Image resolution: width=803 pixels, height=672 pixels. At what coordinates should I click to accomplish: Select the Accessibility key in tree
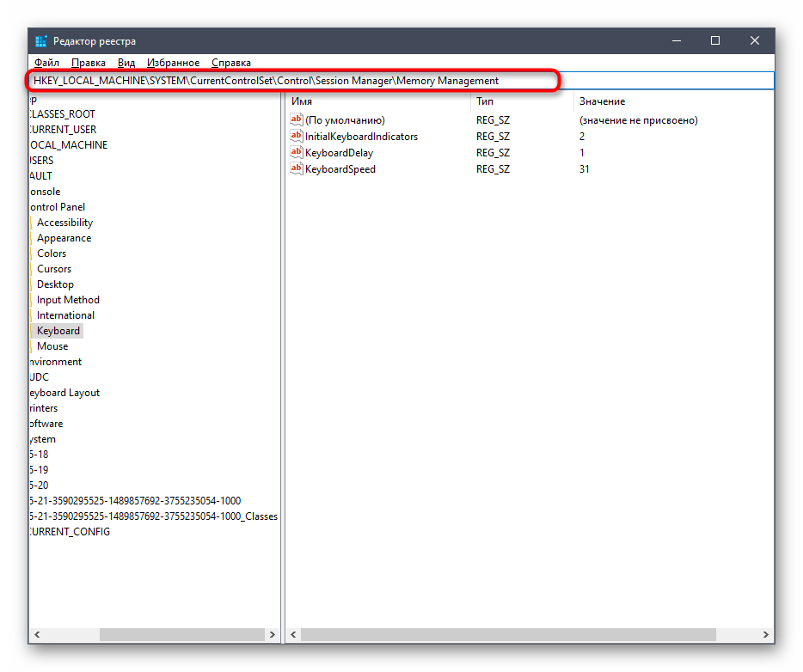tap(64, 223)
